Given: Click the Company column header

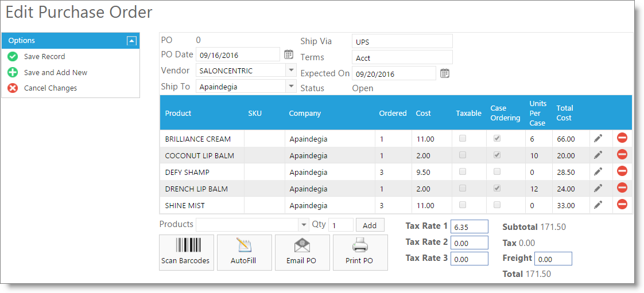Looking at the screenshot, I should point(305,114).
